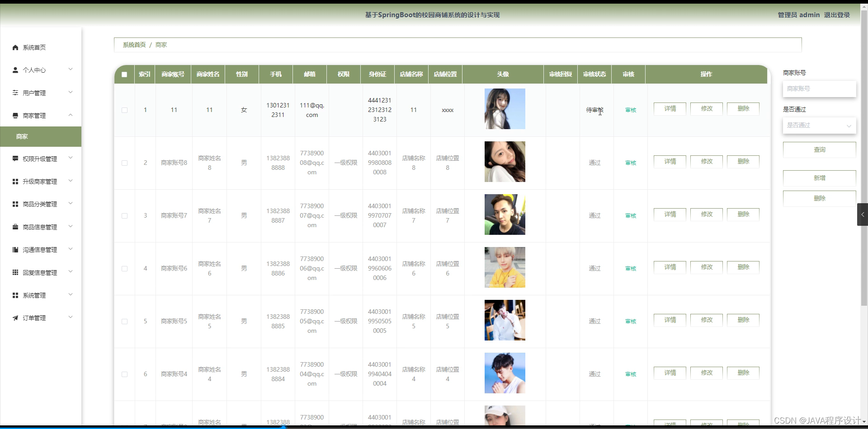
Task: Click the 查询 search button
Action: 819,149
